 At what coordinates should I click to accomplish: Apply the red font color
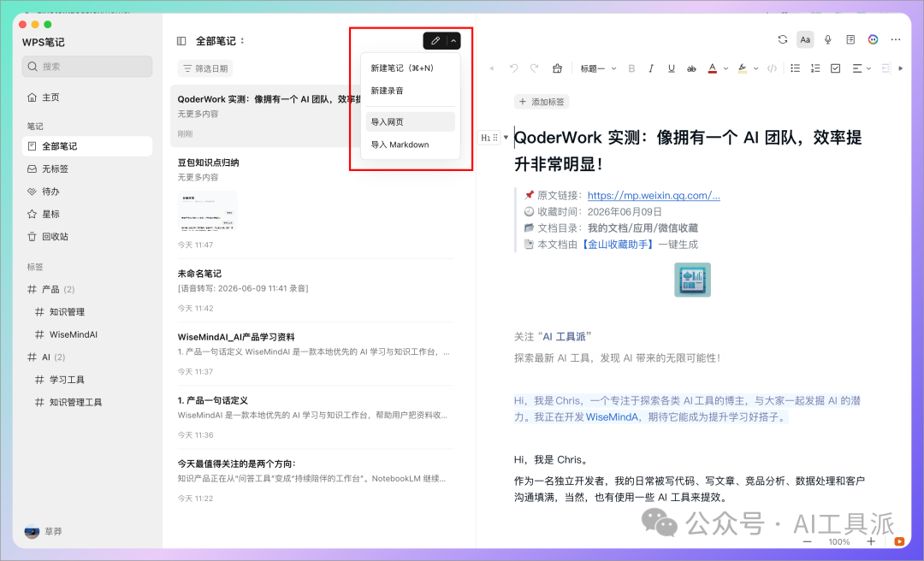click(713, 68)
